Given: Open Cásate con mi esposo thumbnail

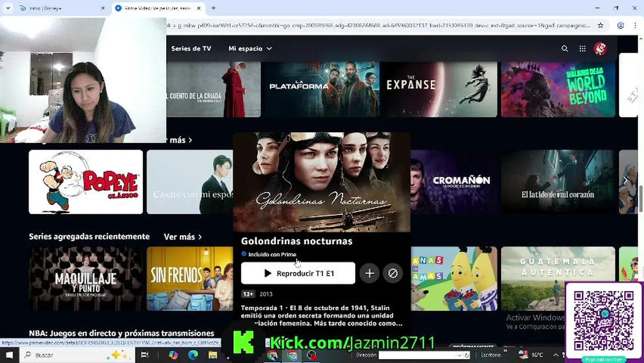Looking at the screenshot, I should click(190, 181).
